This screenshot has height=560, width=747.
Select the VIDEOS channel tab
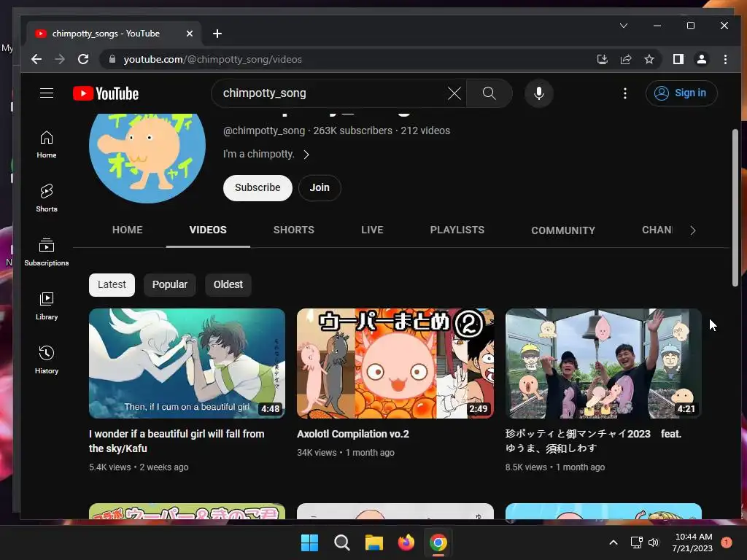(x=208, y=230)
